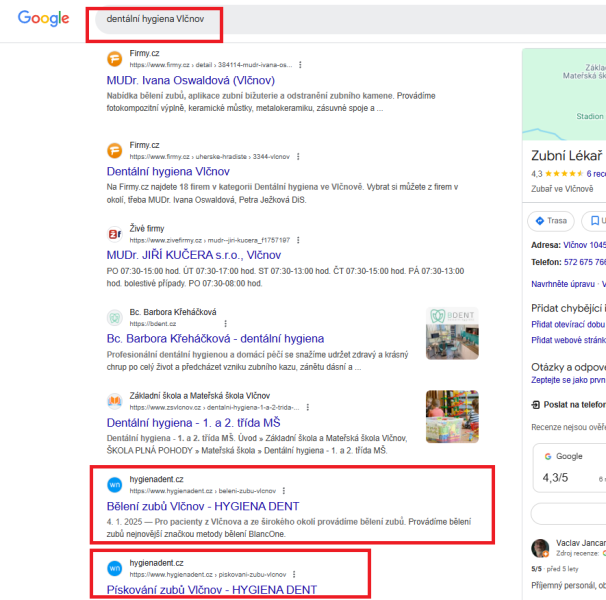The width and height of the screenshot is (606, 600).
Task: Click hygienadent.cz favicon of Pískování zubů result
Action: tap(114, 568)
